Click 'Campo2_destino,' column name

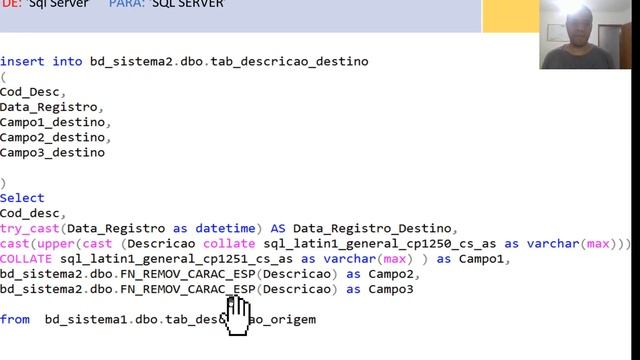pyautogui.click(x=56, y=138)
